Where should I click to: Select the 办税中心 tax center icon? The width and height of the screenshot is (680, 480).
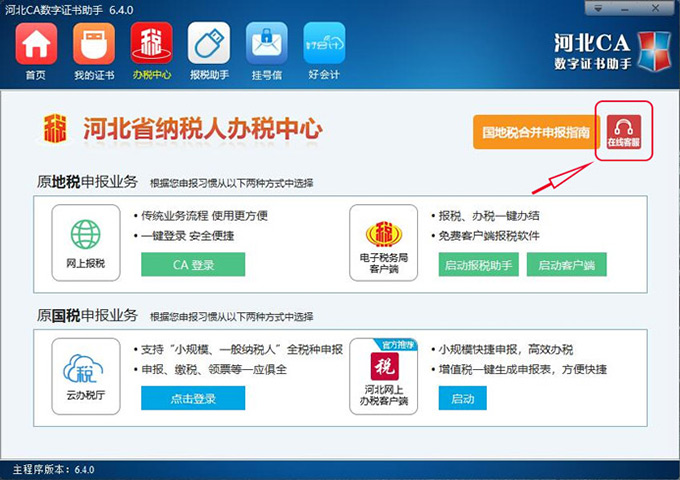[x=151, y=44]
